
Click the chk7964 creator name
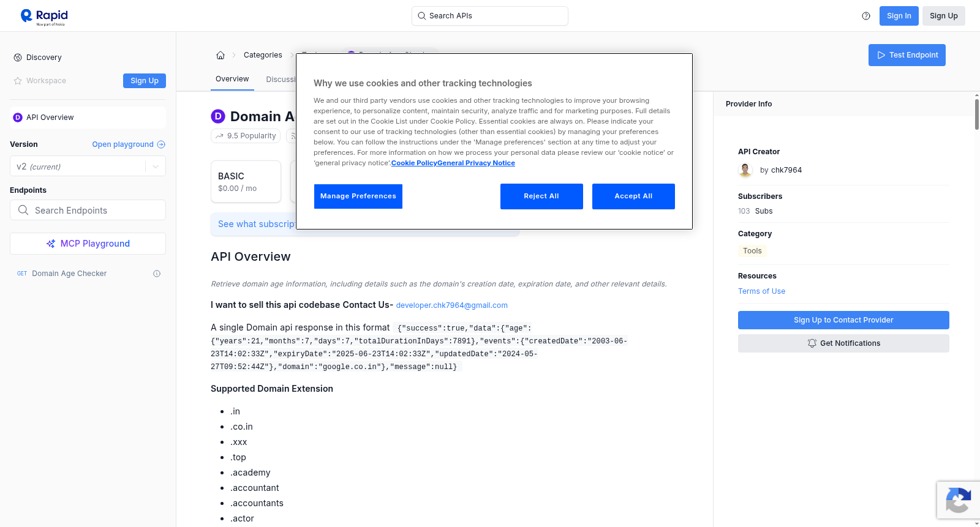(786, 170)
